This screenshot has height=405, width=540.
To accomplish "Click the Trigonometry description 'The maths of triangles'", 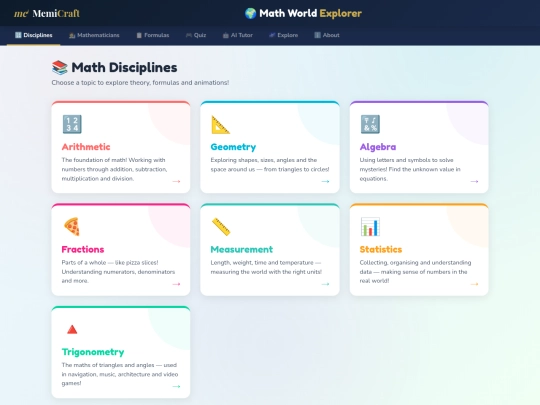I will click(120, 374).
